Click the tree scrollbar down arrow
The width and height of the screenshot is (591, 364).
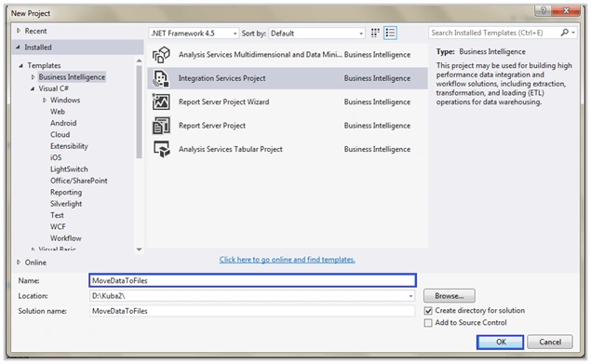[139, 249]
